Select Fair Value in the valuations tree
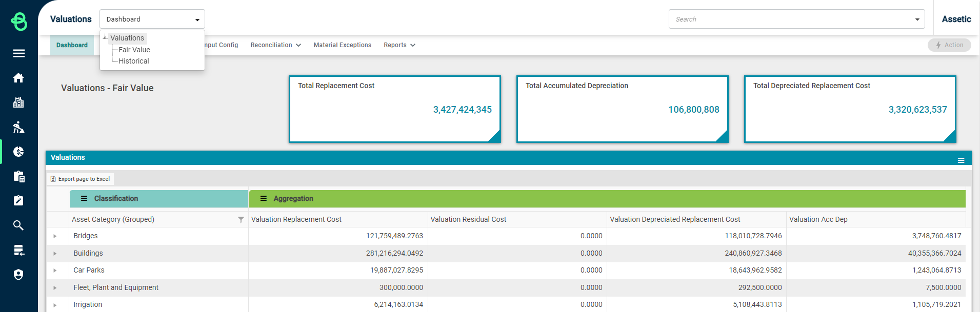The image size is (980, 312). pos(134,50)
